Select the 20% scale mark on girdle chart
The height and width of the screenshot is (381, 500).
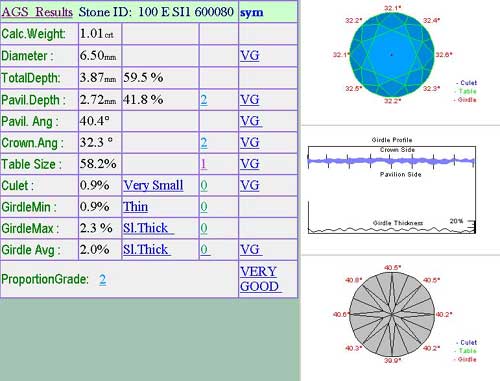coord(456,221)
